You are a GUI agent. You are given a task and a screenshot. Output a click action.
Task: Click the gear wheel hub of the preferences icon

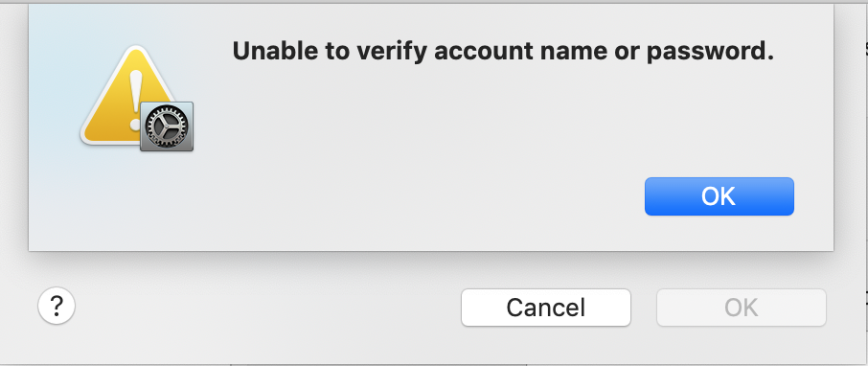pos(167,126)
